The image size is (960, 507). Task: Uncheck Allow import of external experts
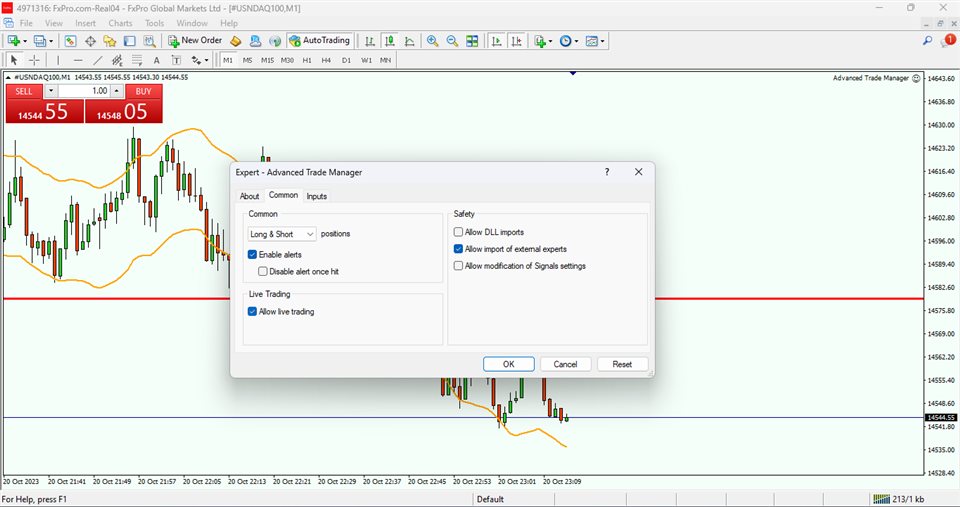click(x=458, y=249)
